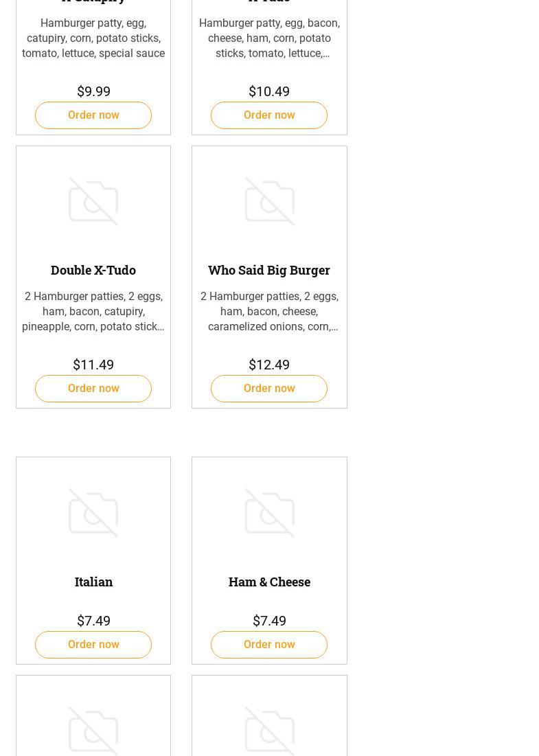
Task: Order the $10.49 burger now
Action: pos(269,115)
